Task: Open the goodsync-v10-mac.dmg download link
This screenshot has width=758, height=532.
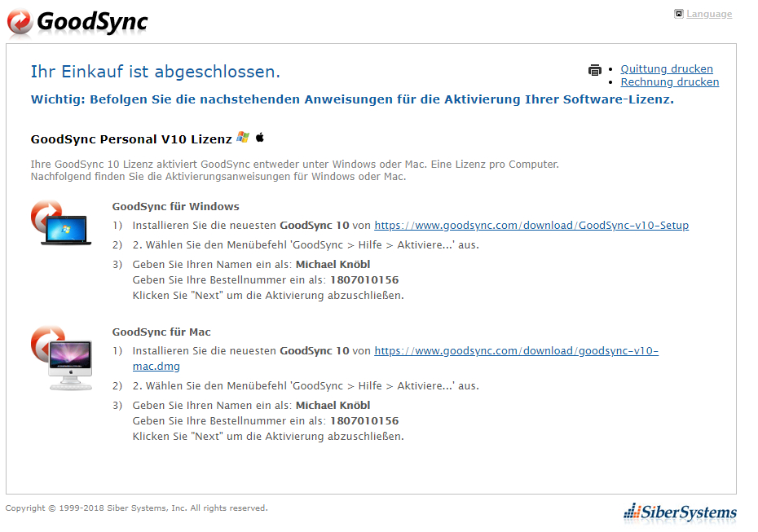Action: coord(516,351)
